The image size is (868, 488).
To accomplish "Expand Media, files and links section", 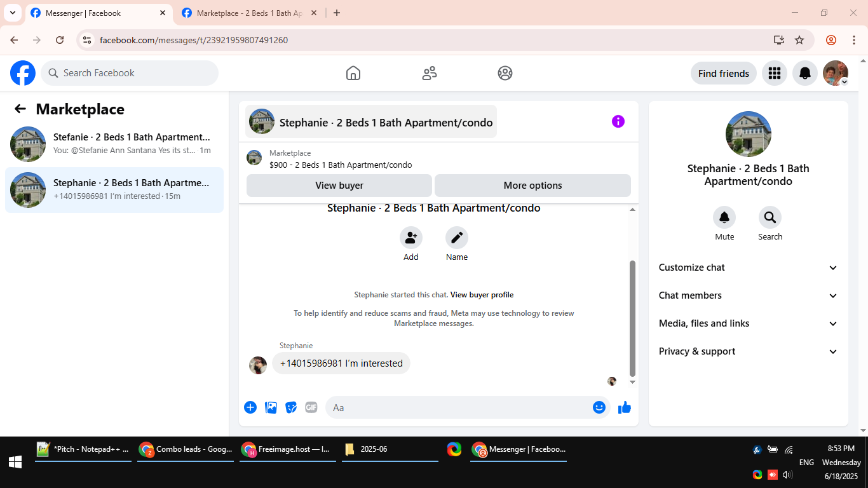I will click(749, 323).
